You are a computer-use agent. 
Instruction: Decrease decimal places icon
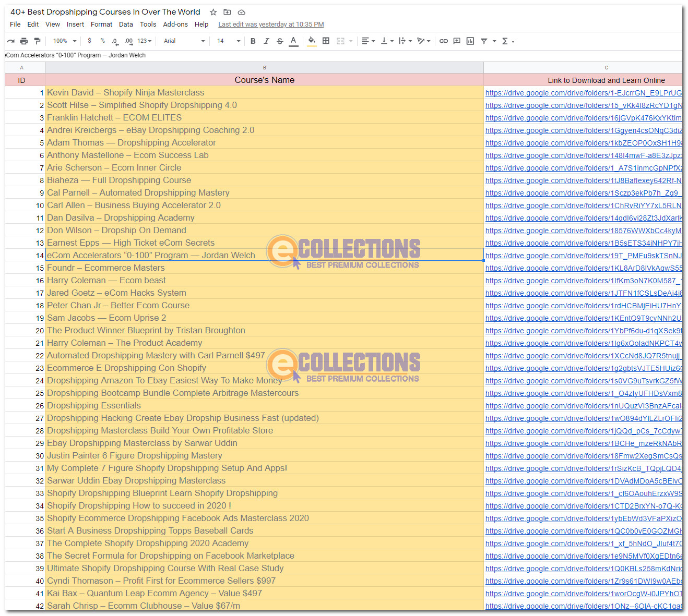pos(115,41)
